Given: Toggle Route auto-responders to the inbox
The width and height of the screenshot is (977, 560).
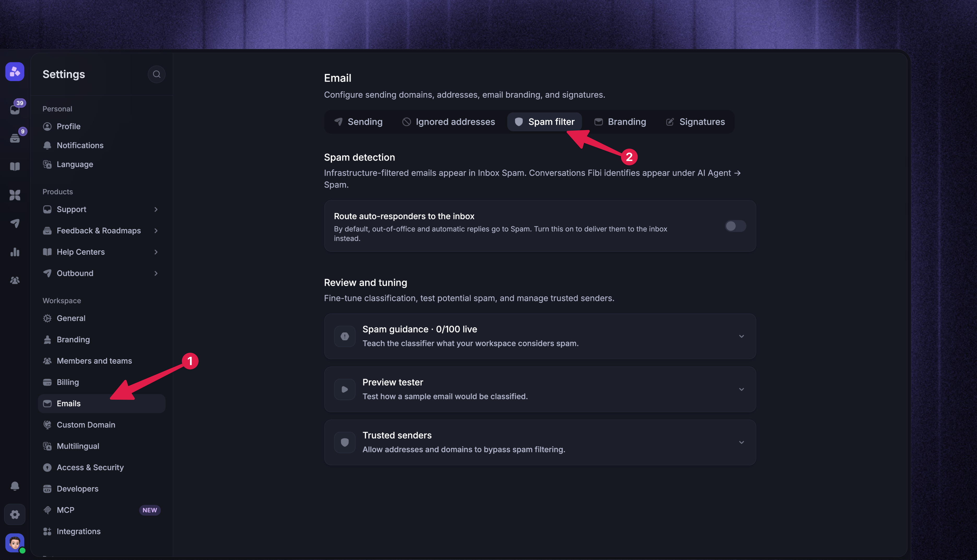Looking at the screenshot, I should 735,226.
